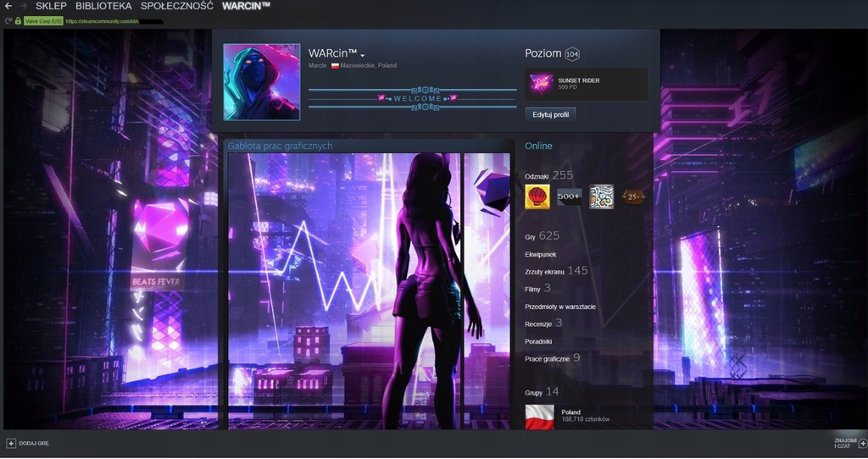Go back with the back arrow
Viewport: 868px width, 459px height.
tap(8, 6)
